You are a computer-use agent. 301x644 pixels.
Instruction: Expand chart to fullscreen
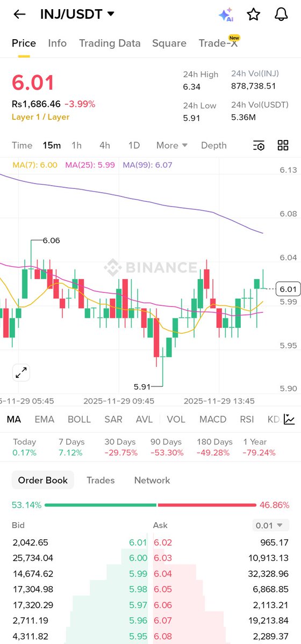(21, 372)
